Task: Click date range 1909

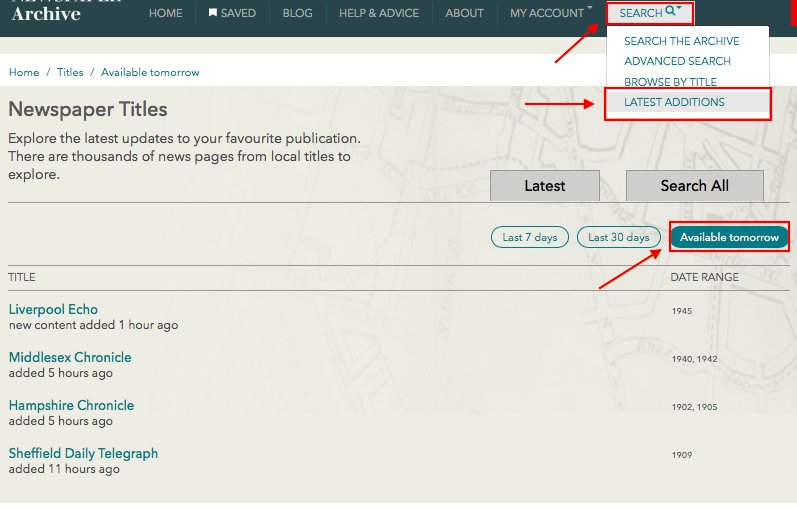Action: [x=682, y=455]
